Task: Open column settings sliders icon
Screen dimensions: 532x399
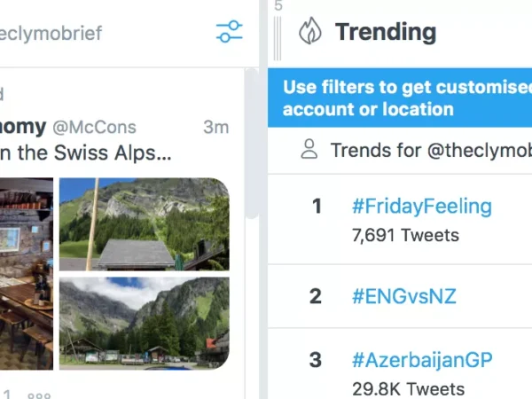Action: point(229,33)
